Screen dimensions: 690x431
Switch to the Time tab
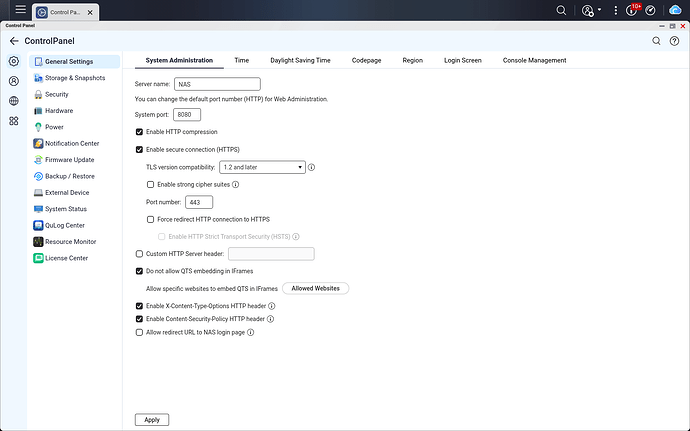click(x=242, y=60)
